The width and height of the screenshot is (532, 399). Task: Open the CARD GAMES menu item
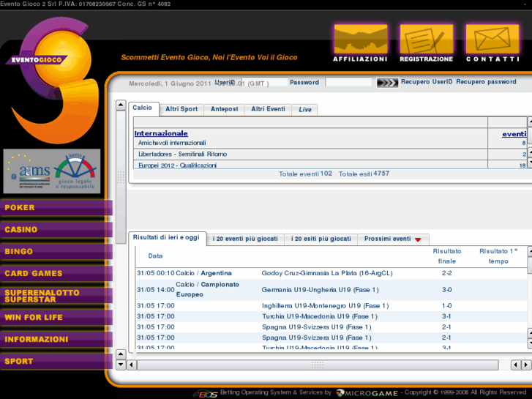point(56,273)
